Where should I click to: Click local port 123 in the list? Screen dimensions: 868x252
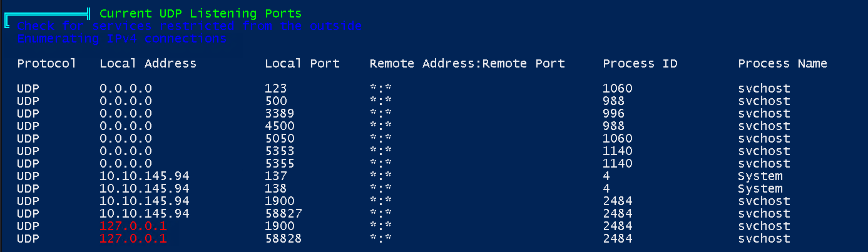click(x=276, y=88)
